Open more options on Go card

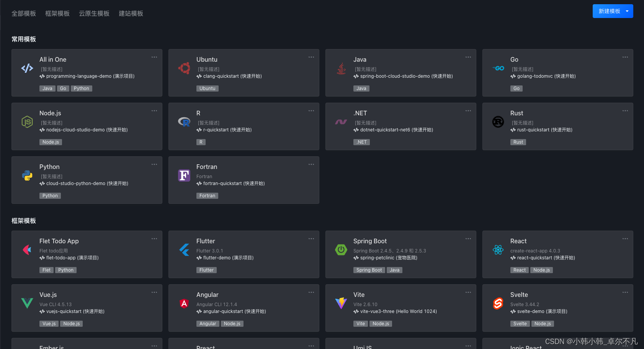coord(625,57)
